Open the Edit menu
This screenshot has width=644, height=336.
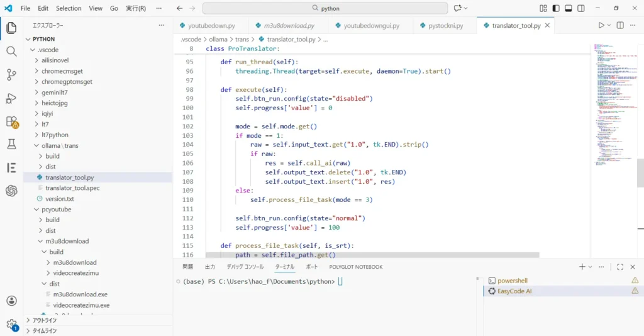pyautogui.click(x=43, y=8)
